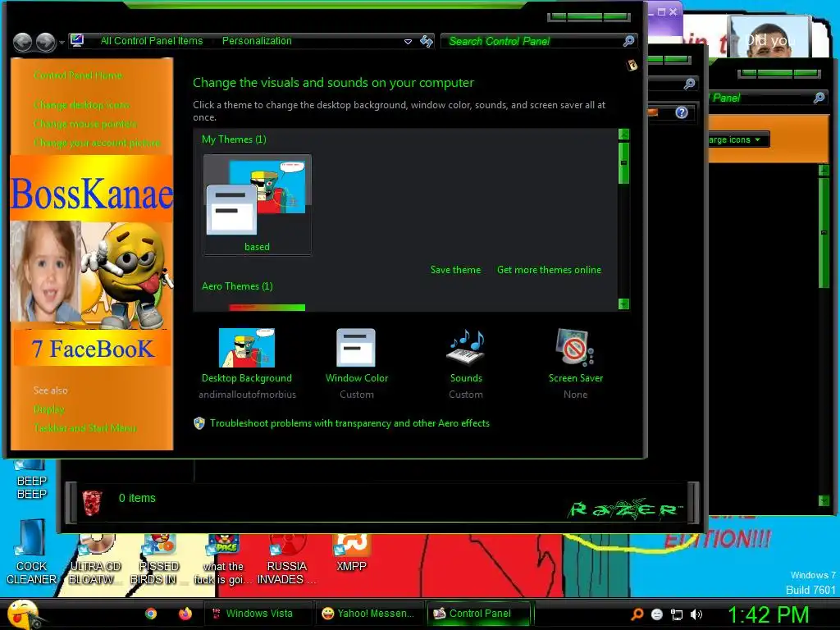
Task: Click the volume speaker tray icon
Action: click(x=696, y=614)
